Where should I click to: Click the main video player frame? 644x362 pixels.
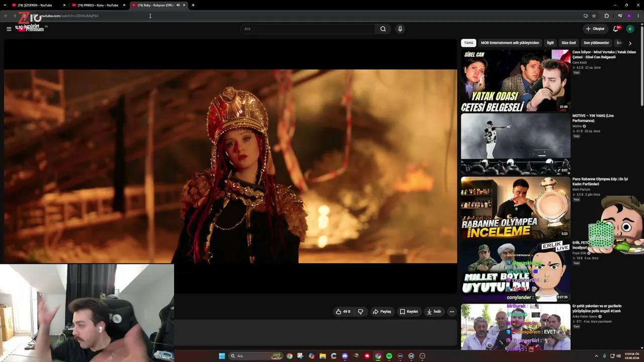[x=230, y=166]
